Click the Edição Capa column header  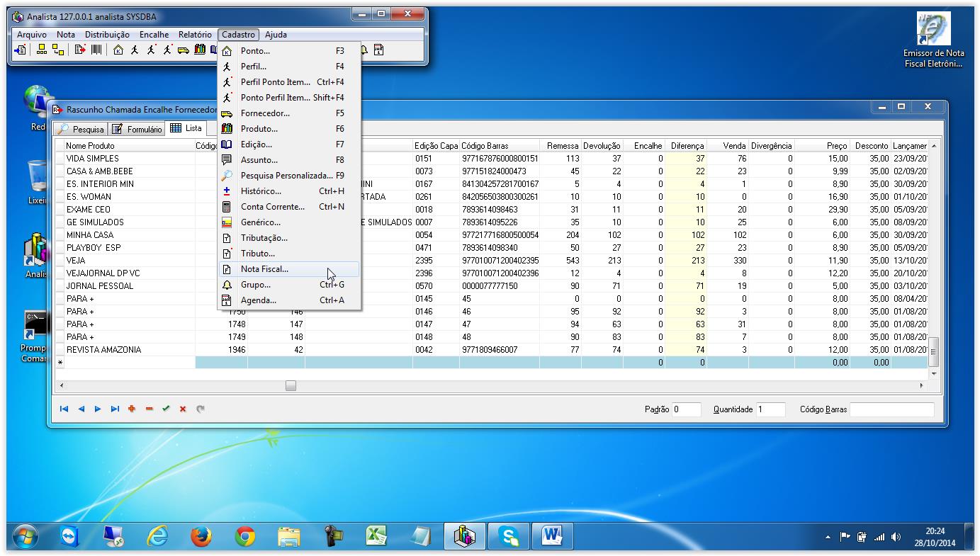click(436, 145)
